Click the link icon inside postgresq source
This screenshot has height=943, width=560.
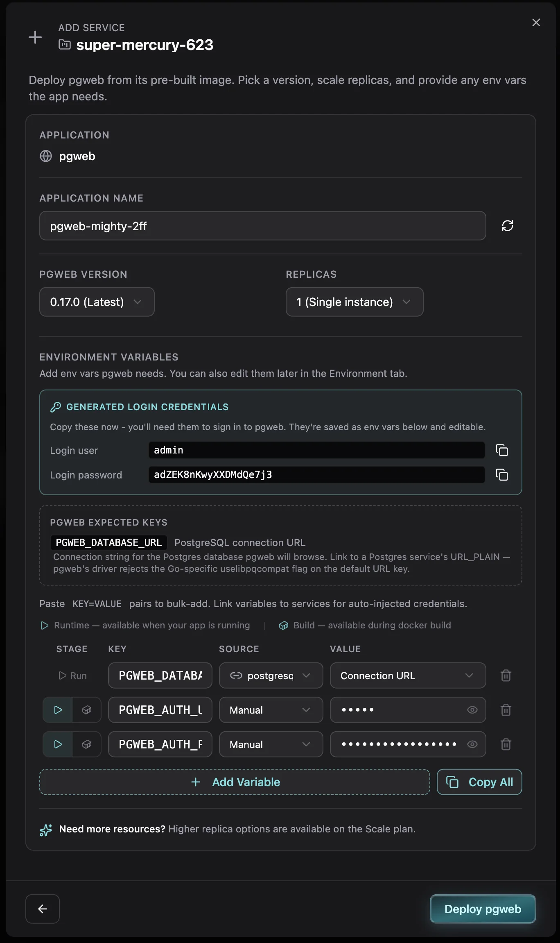(236, 676)
